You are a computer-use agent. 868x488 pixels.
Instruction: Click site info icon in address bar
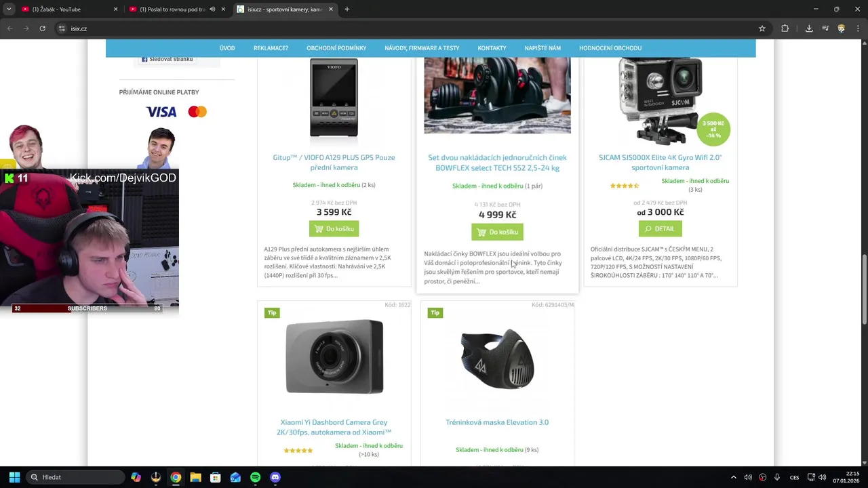point(62,28)
